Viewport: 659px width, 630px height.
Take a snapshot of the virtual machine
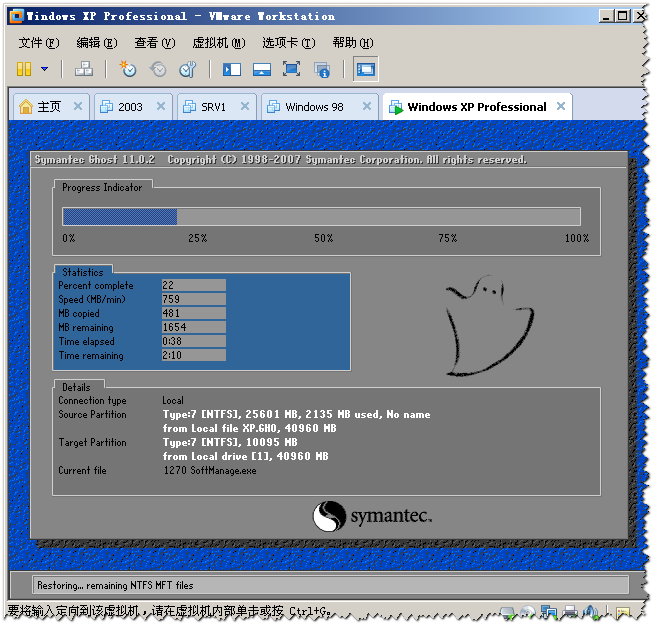[128, 69]
